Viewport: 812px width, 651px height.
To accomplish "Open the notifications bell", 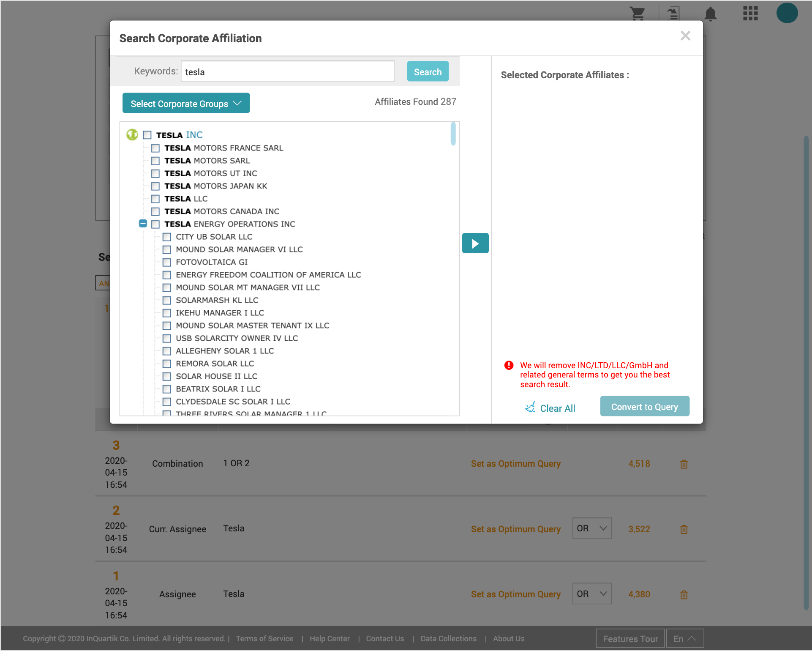I will coord(711,14).
